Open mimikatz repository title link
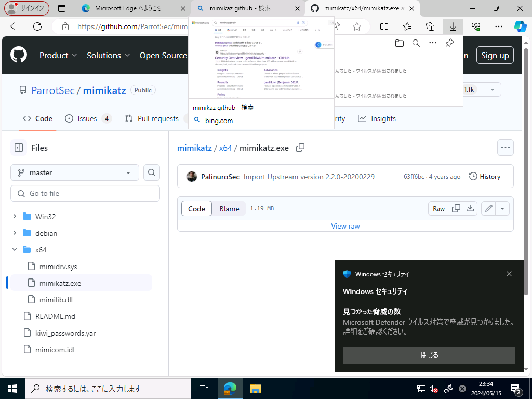532x399 pixels. 104,90
